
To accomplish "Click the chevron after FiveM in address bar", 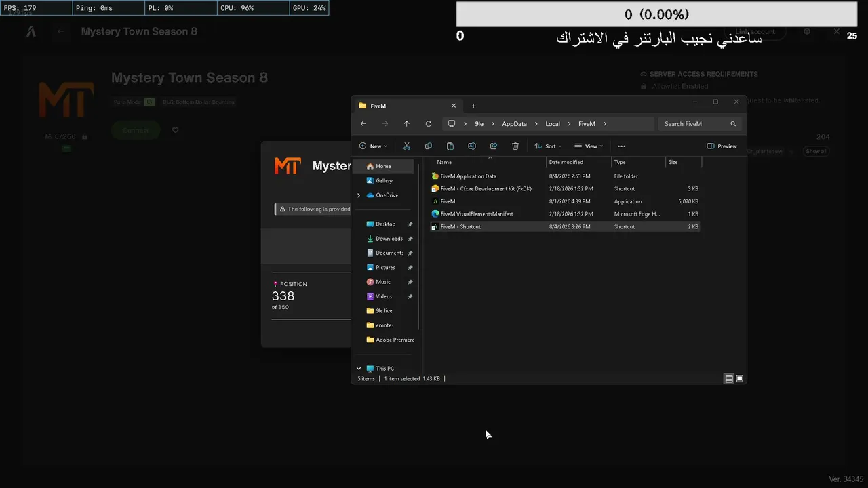I will coord(604,124).
